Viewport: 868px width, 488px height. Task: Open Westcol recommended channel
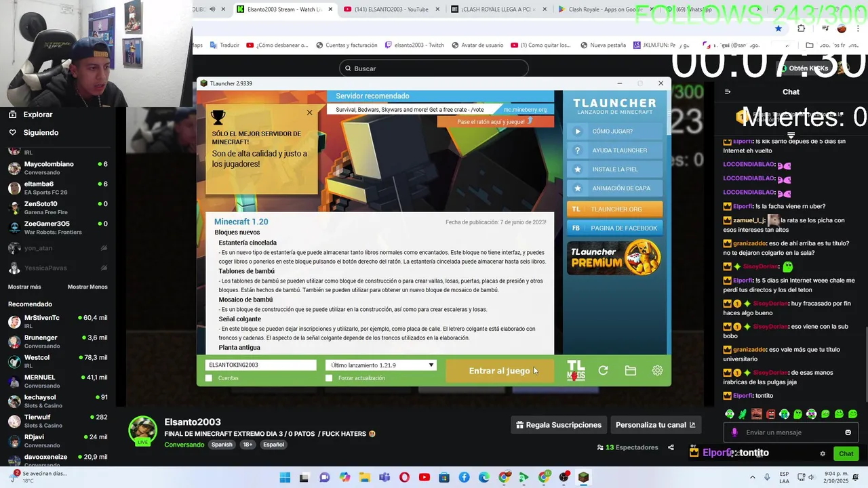[x=58, y=361]
